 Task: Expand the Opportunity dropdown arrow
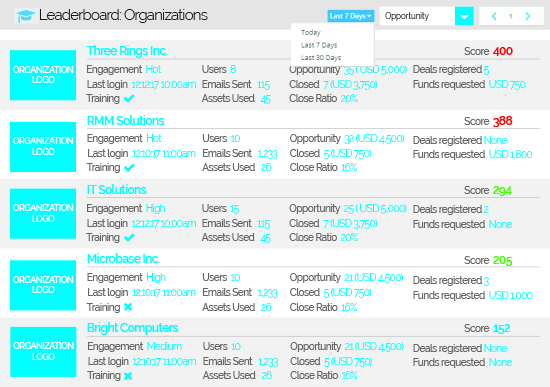(464, 16)
